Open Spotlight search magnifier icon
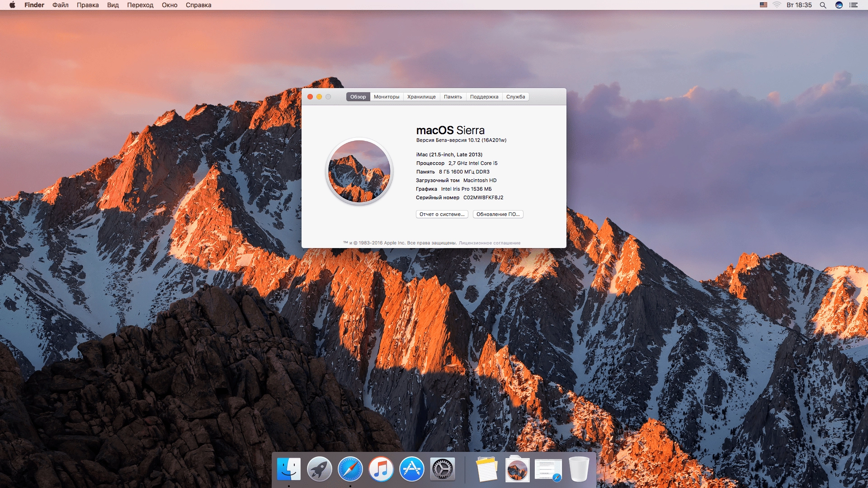868x488 pixels. [823, 5]
